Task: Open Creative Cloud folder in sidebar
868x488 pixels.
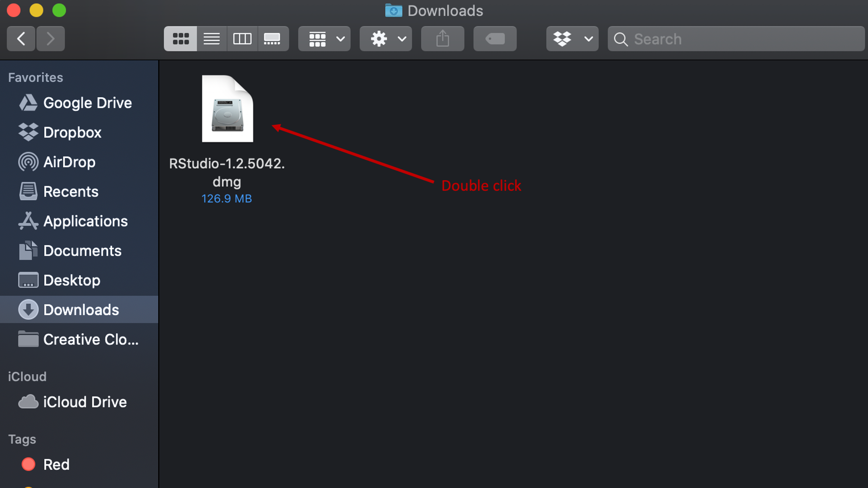Action: [79, 340]
